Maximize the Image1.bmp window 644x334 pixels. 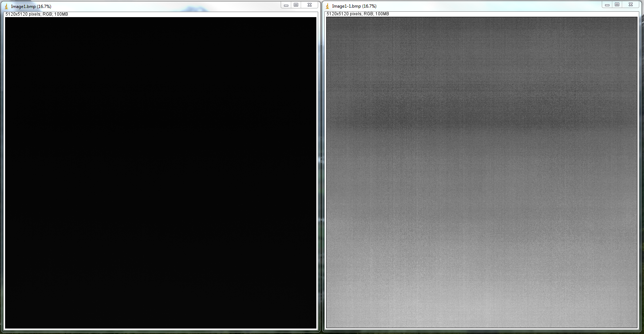pos(296,5)
